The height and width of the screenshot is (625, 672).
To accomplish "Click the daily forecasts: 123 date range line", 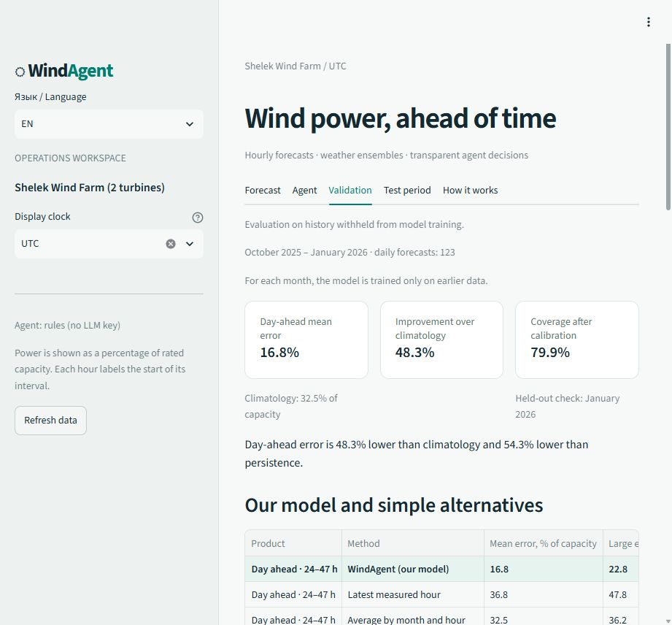I will pos(349,252).
